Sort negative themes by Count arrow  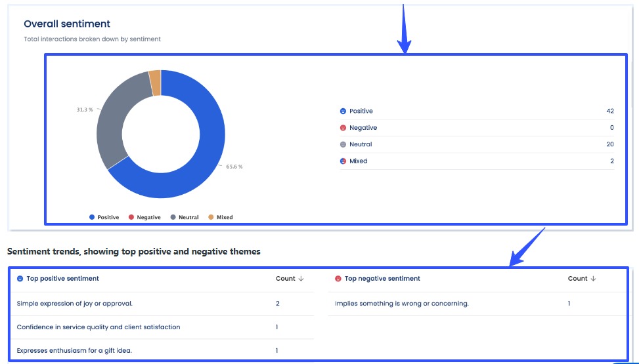[593, 279]
